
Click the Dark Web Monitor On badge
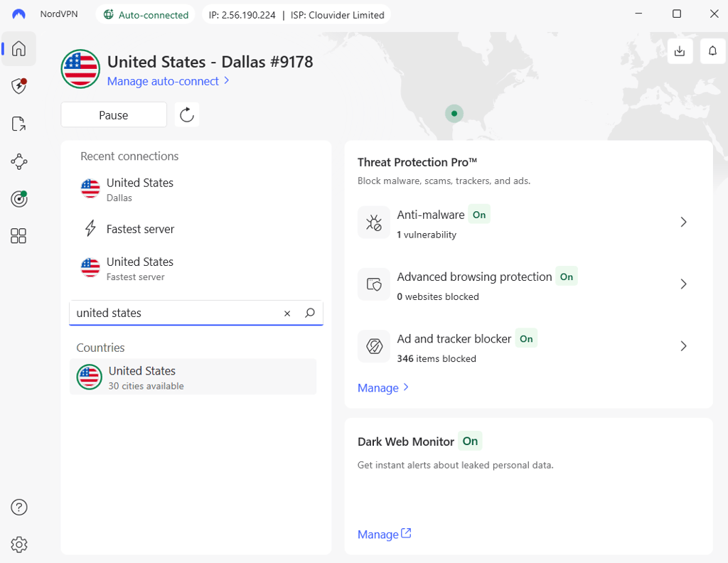(x=470, y=441)
